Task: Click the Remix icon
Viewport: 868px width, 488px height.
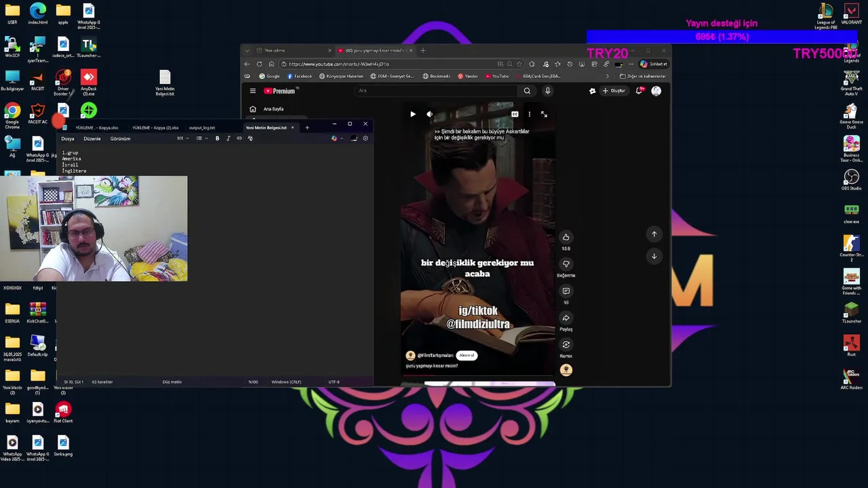Action: point(566,344)
